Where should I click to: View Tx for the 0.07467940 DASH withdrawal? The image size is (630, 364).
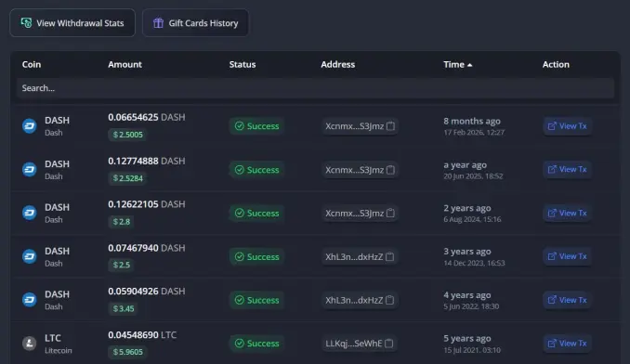[x=568, y=256]
